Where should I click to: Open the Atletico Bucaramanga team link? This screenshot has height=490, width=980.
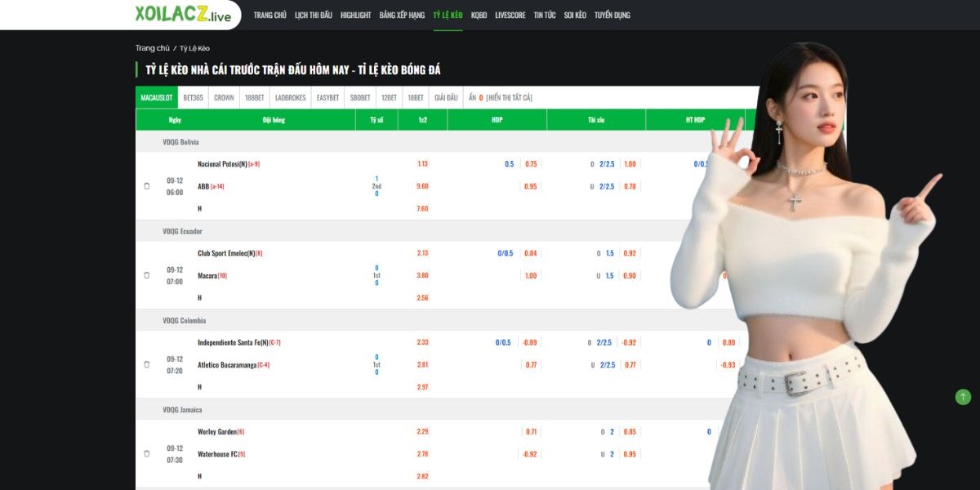[227, 364]
